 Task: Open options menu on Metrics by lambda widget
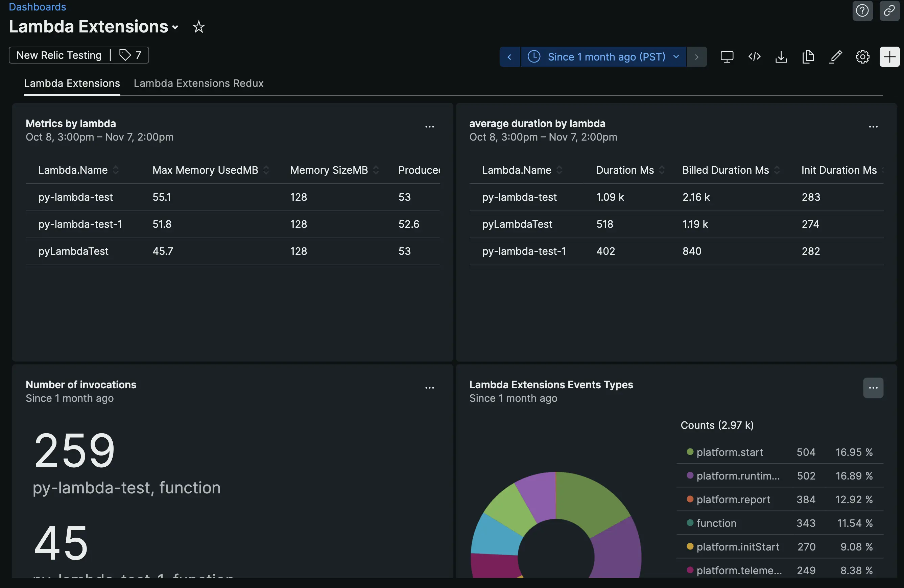pyautogui.click(x=430, y=126)
